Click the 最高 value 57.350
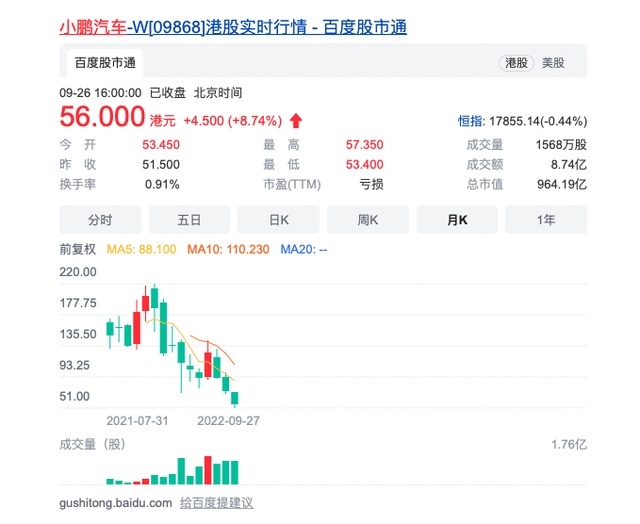Viewport: 640px width, 524px height. click(x=364, y=144)
